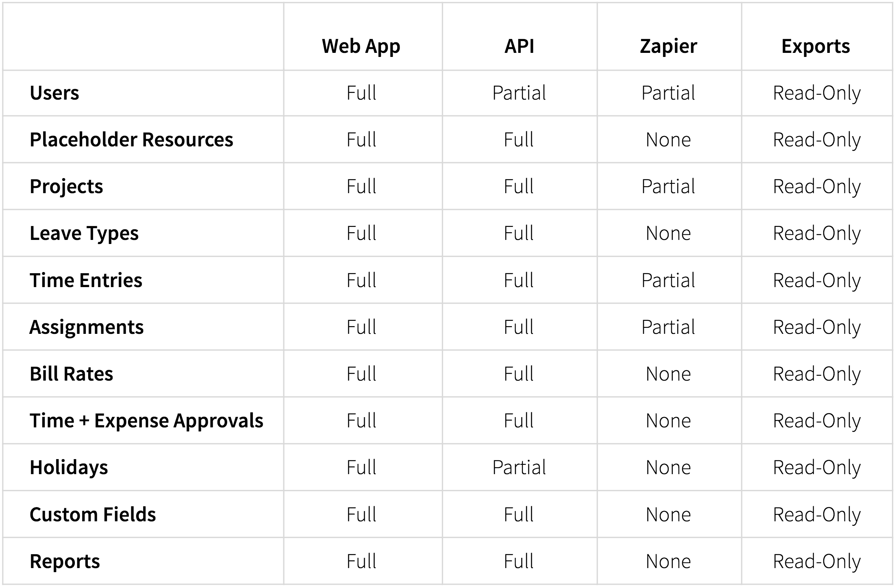Click the Web App column header
The image size is (896, 588).
point(361,46)
